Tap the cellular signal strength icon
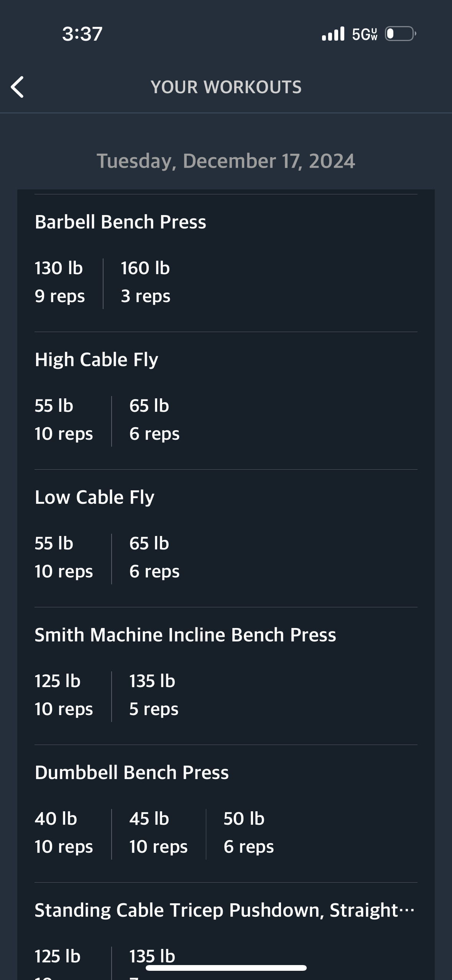 (x=333, y=34)
